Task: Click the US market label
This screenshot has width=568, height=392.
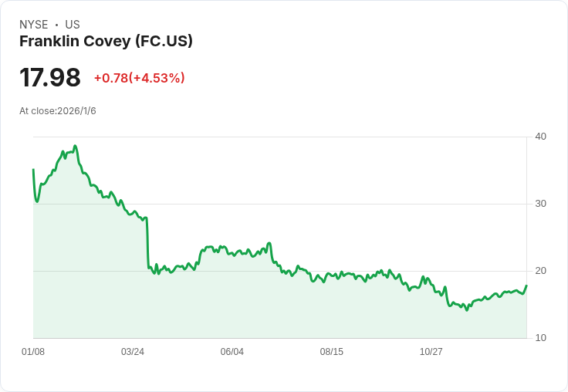Action: point(73,25)
